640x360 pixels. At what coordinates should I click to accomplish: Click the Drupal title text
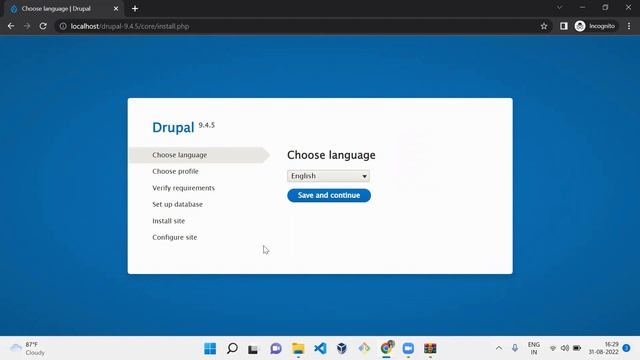[x=173, y=127]
